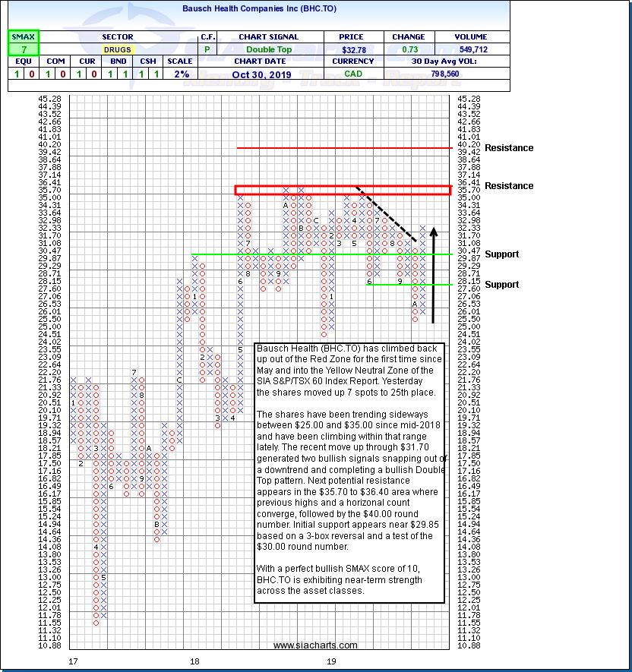This screenshot has width=632, height=672.
Task: Click the P value under C.F.
Action: pos(207,49)
